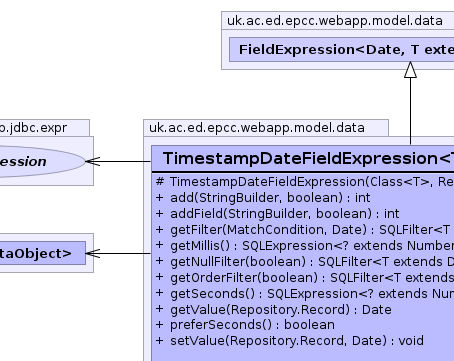
Task: Select the getValue(Repository.Record) method
Action: (274, 310)
